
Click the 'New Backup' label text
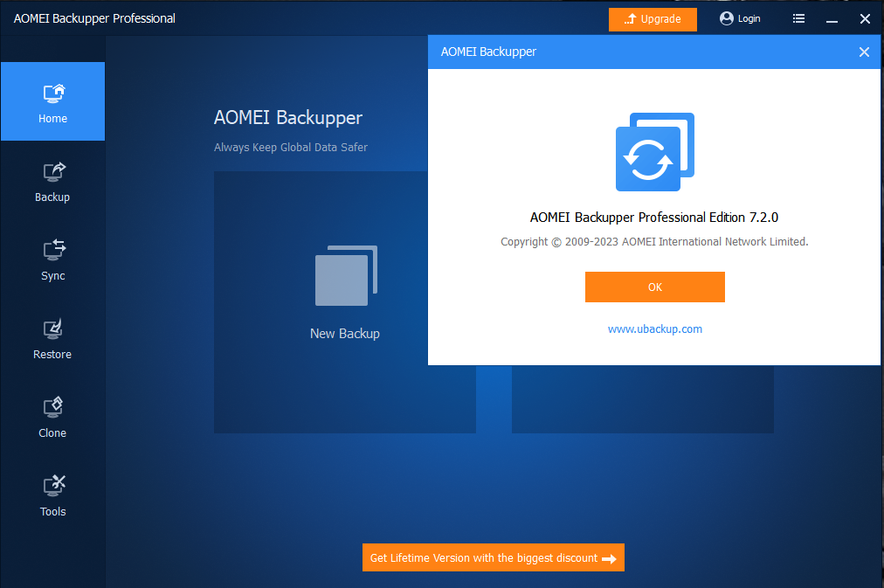tap(344, 334)
